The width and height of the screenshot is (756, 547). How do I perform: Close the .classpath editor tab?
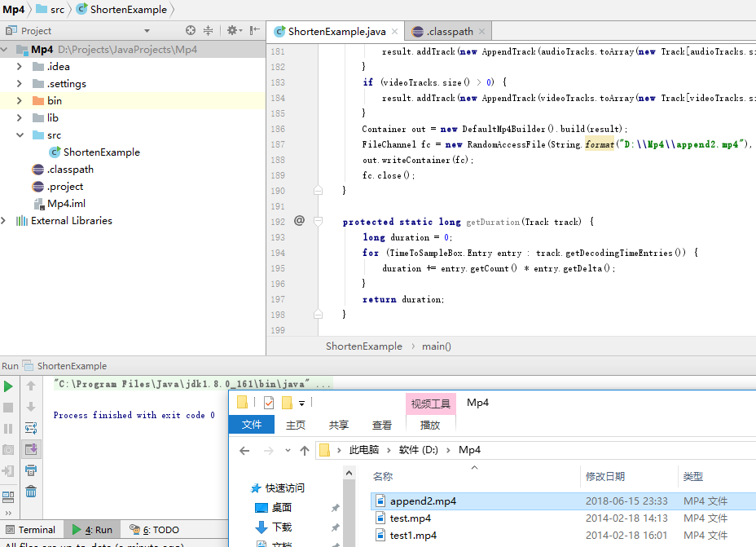point(481,31)
